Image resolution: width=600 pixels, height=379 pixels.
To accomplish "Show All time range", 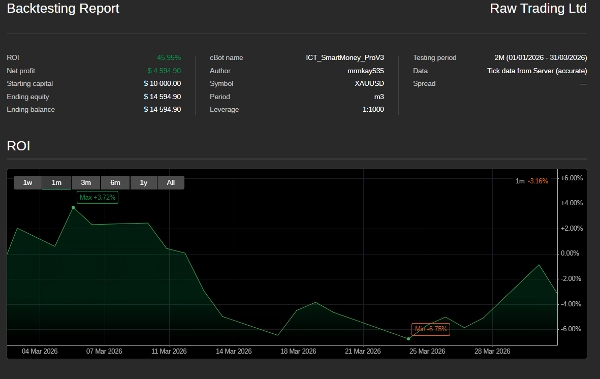I will pyautogui.click(x=171, y=183).
